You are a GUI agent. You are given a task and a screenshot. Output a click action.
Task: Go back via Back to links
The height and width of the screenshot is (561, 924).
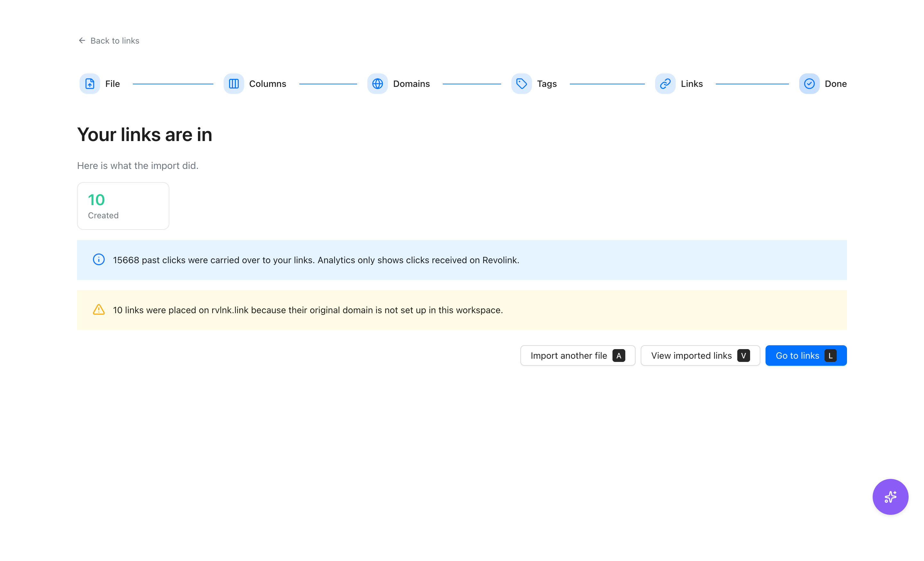pos(109,40)
